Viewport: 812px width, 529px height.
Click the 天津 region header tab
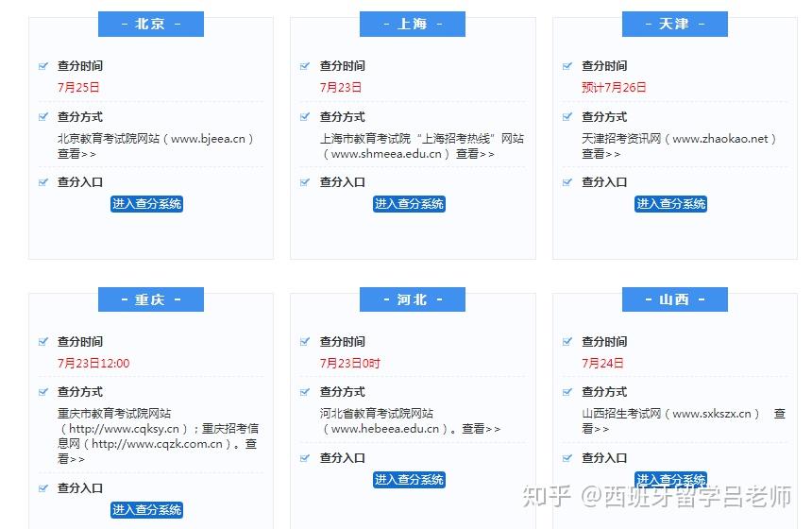(675, 24)
